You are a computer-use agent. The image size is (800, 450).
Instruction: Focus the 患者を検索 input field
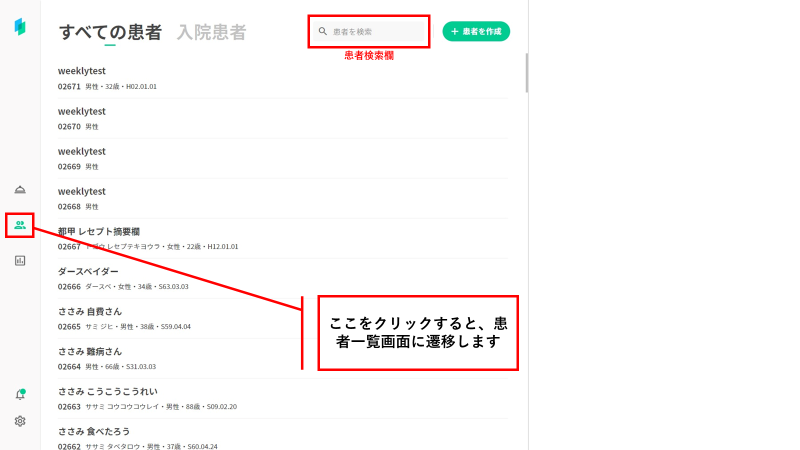[369, 31]
